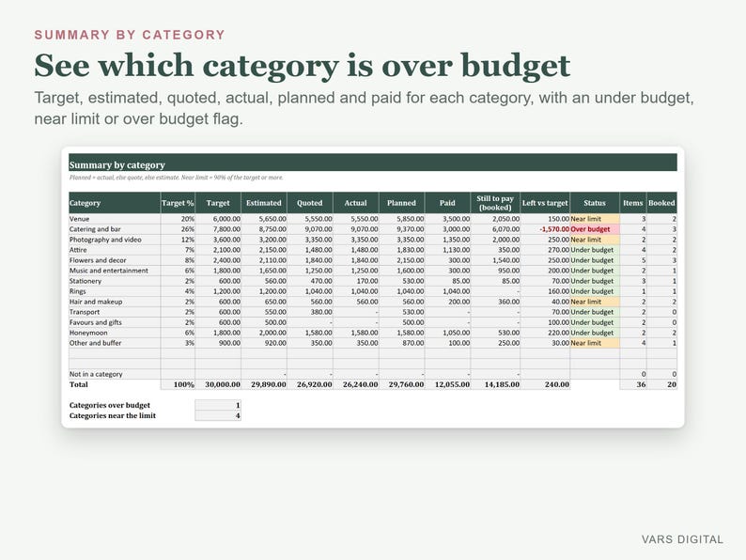Screen dimensions: 746x560
Task: Click the 29,760.00 total planned value
Action: [x=401, y=384]
